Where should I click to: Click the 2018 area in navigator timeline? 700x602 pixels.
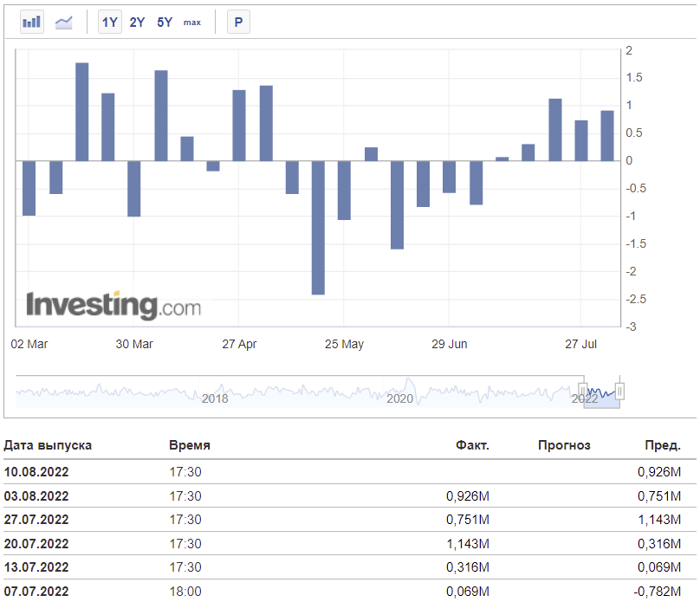(215, 398)
